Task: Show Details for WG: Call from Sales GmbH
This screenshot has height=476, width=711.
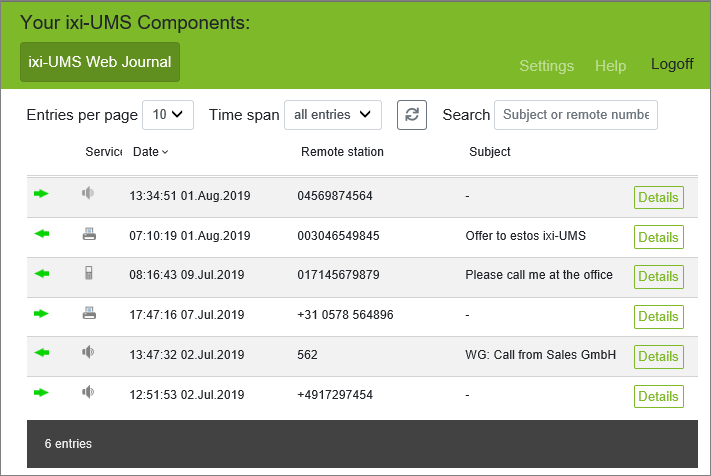Action: (658, 356)
